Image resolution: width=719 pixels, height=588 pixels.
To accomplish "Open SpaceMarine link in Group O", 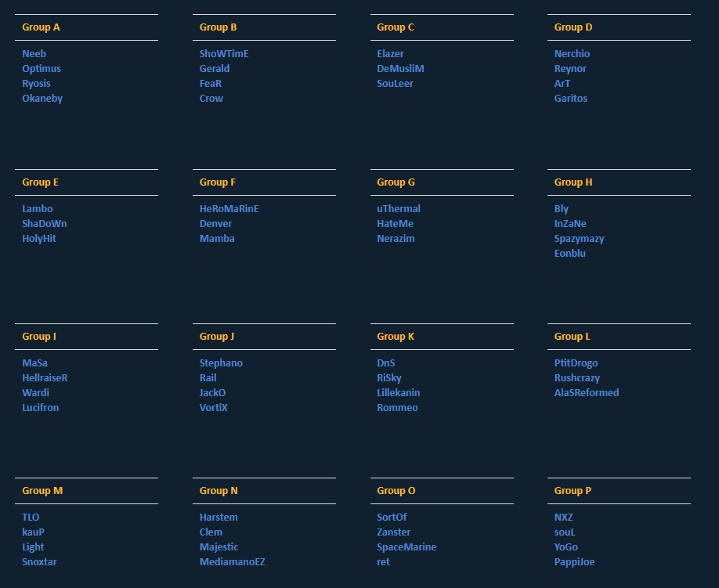I will click(x=406, y=547).
